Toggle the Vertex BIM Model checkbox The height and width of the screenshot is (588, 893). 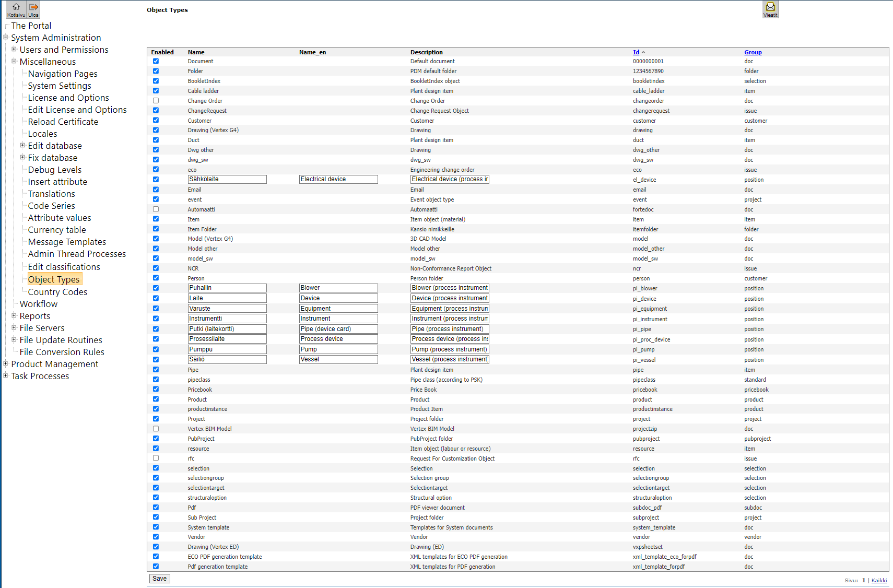pos(156,429)
